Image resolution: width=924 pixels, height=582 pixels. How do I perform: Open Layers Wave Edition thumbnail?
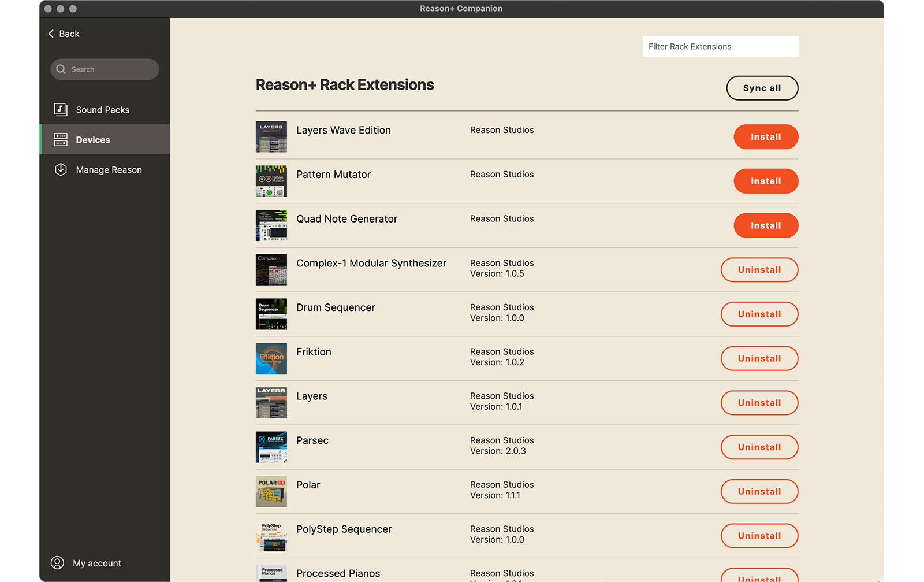click(x=271, y=137)
